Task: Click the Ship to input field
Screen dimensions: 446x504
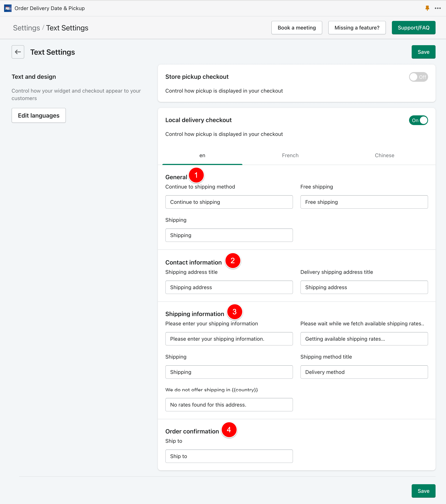Action: point(229,456)
